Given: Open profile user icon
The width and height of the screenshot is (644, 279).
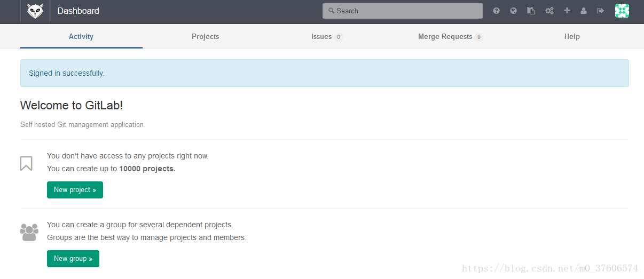Looking at the screenshot, I should point(584,11).
